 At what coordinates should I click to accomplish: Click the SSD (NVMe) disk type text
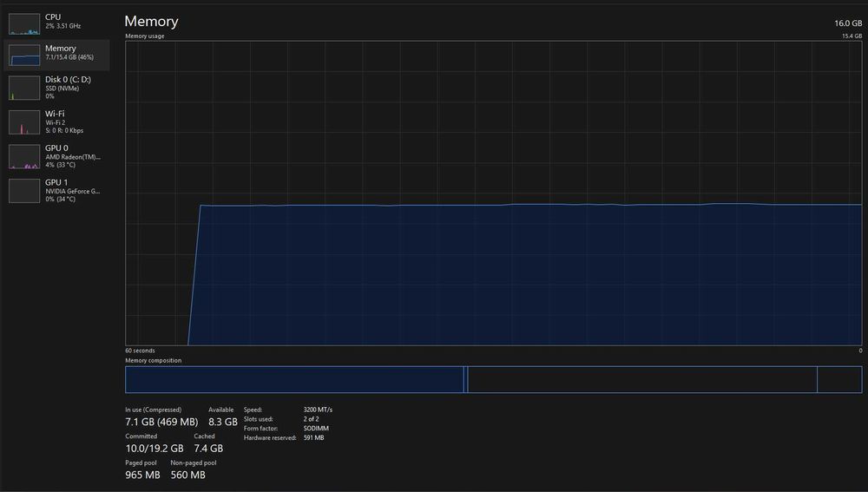62,89
